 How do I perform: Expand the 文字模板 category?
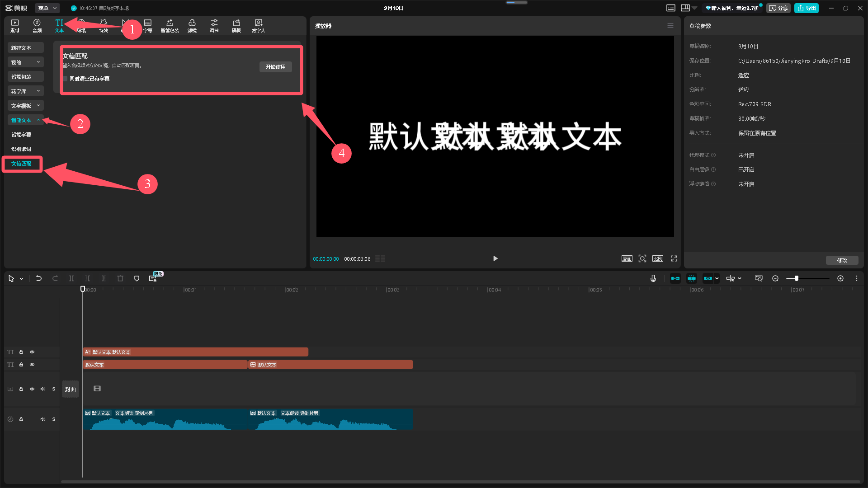pos(26,106)
